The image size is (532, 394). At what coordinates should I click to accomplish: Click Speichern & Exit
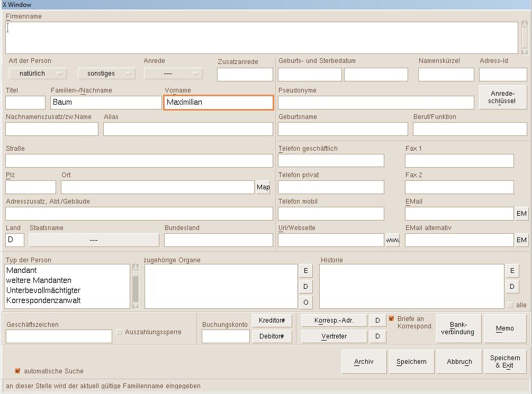(505, 362)
